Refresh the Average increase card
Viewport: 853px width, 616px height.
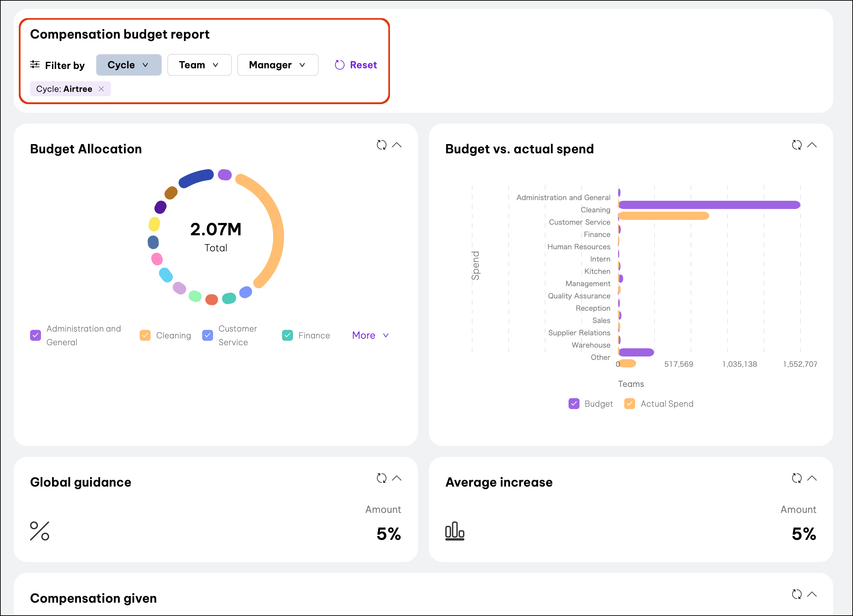click(x=796, y=478)
